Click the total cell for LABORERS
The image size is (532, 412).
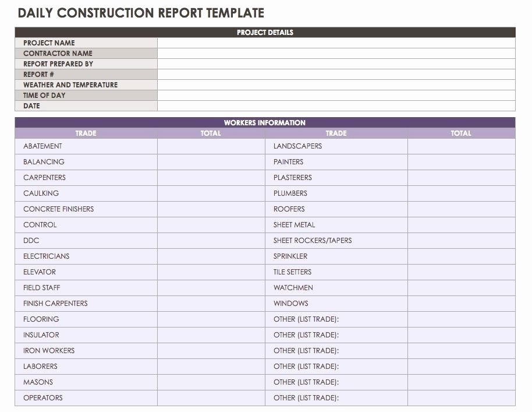coord(211,367)
